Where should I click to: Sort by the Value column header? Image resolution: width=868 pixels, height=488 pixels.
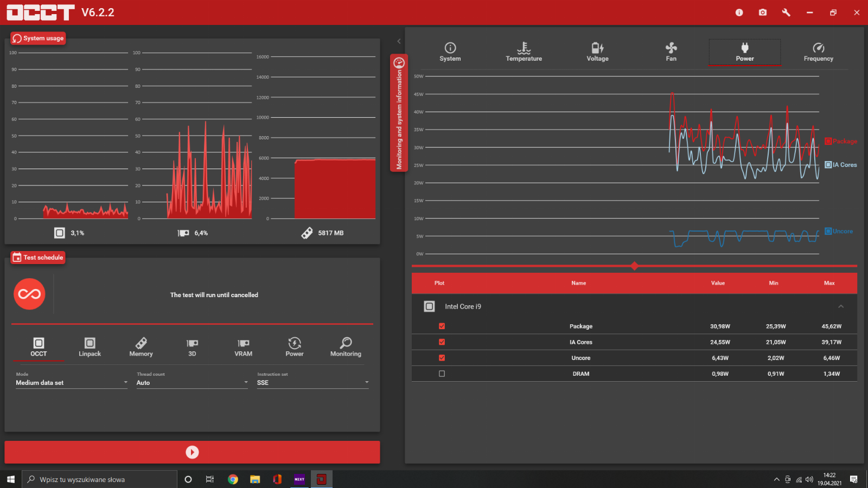pos(718,283)
